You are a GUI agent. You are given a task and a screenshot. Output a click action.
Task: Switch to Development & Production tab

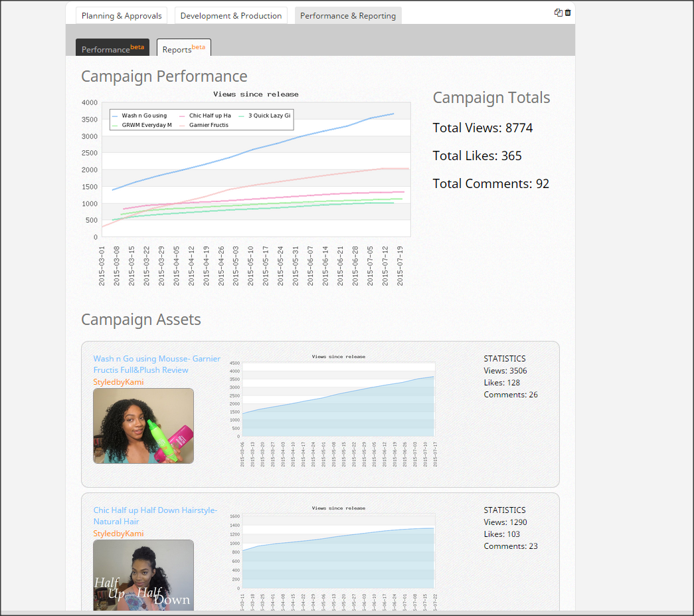(x=230, y=16)
